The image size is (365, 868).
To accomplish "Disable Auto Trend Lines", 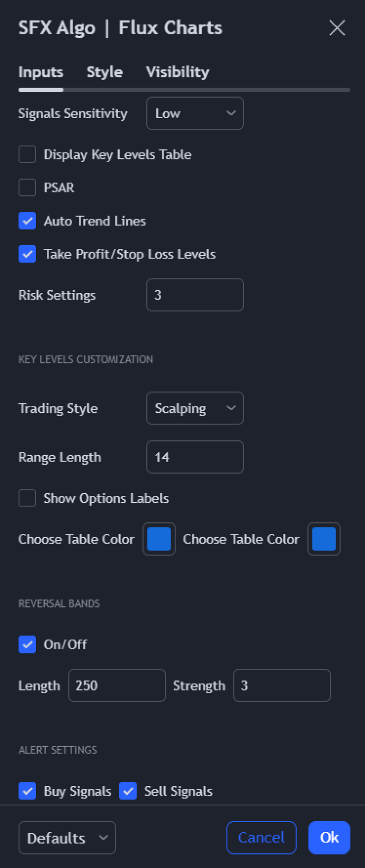I will [x=27, y=221].
